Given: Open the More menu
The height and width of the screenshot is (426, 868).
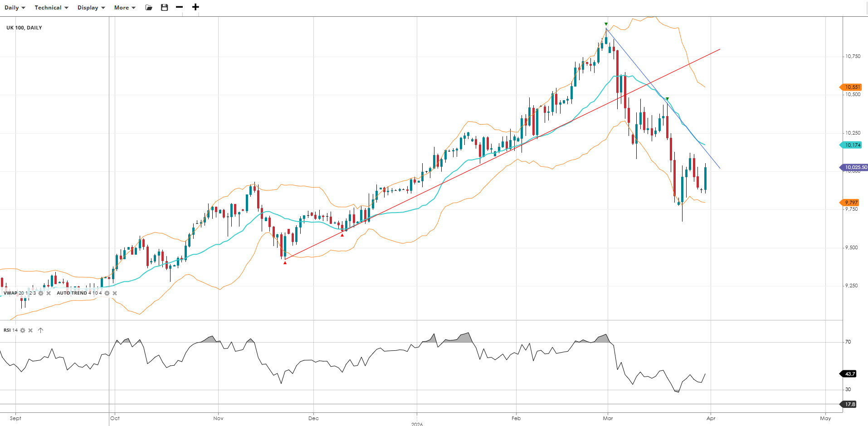Looking at the screenshot, I should tap(125, 8).
